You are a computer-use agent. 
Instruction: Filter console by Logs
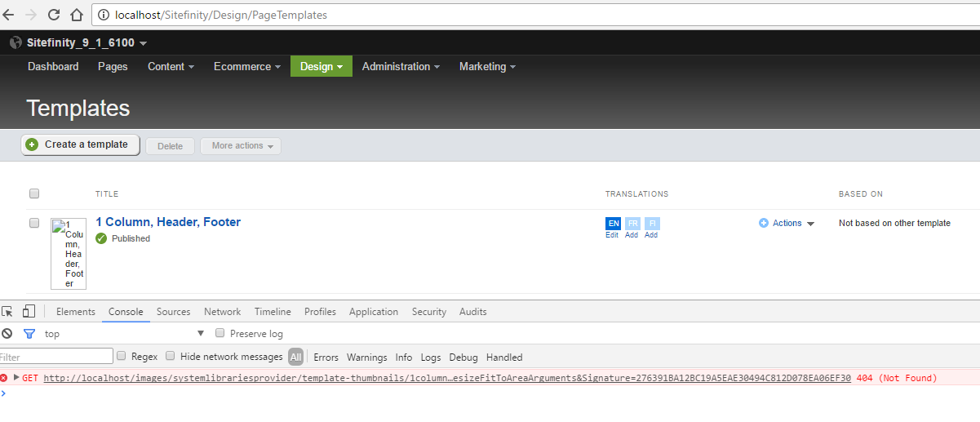point(430,357)
